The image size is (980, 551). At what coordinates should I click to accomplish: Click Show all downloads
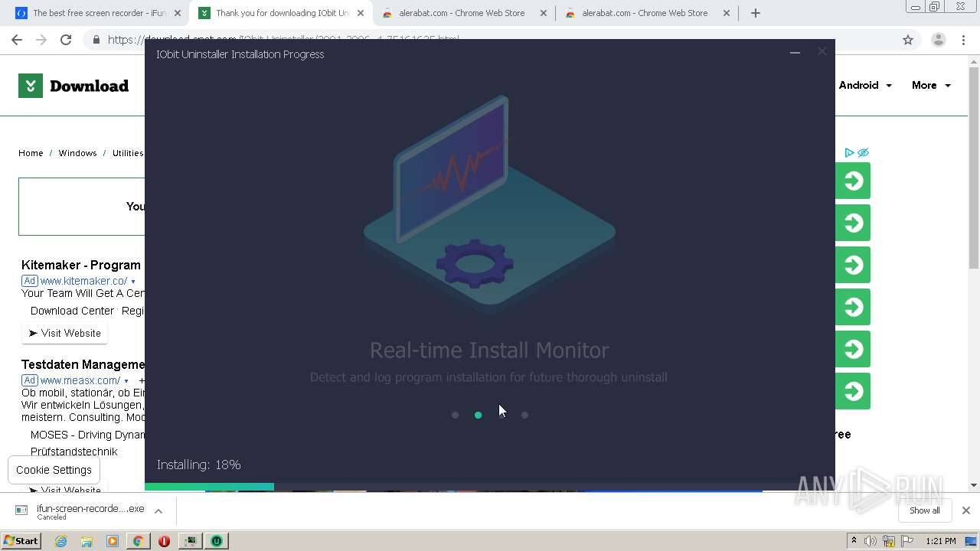pos(924,510)
